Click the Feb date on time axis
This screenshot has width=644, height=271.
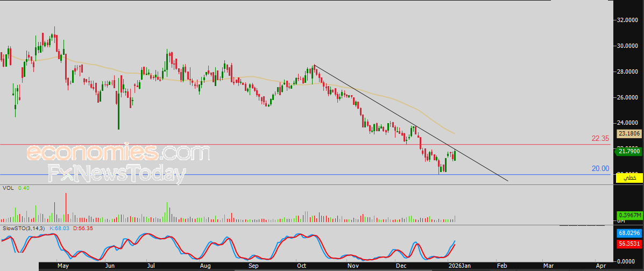coord(501,266)
